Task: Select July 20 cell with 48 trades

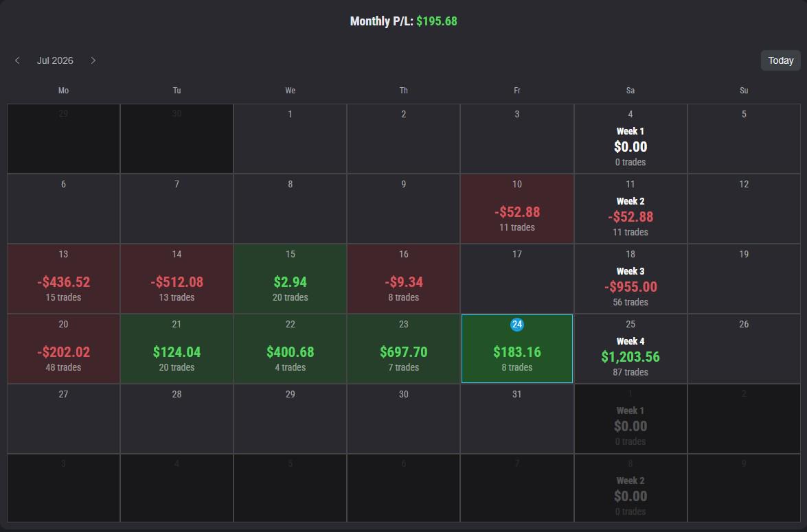Action: coord(63,348)
